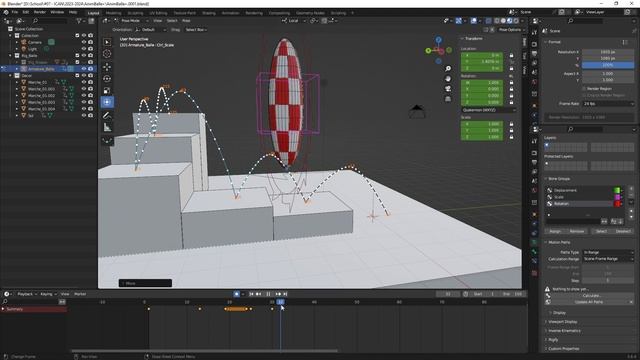640x360 pixels.
Task: Toggle camera view icon in the viewport
Action: pyautogui.click(x=448, y=89)
